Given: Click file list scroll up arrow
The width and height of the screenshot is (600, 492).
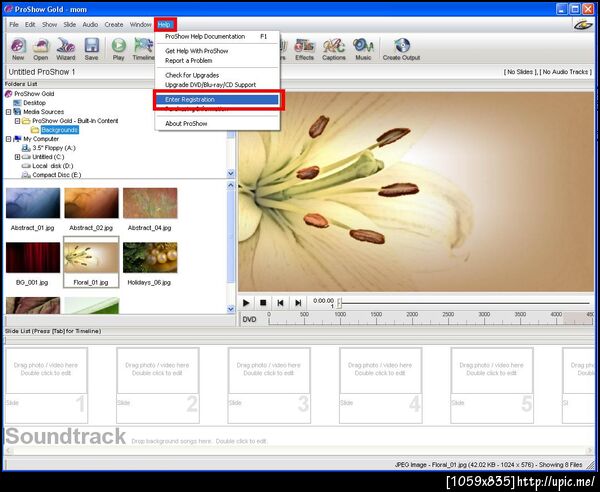Looking at the screenshot, I should 231,186.
